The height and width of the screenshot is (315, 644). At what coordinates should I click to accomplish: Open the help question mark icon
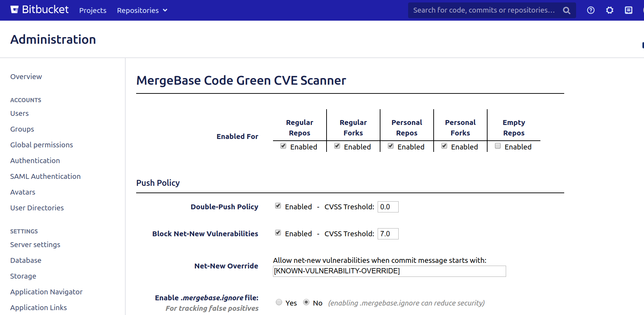[591, 10]
